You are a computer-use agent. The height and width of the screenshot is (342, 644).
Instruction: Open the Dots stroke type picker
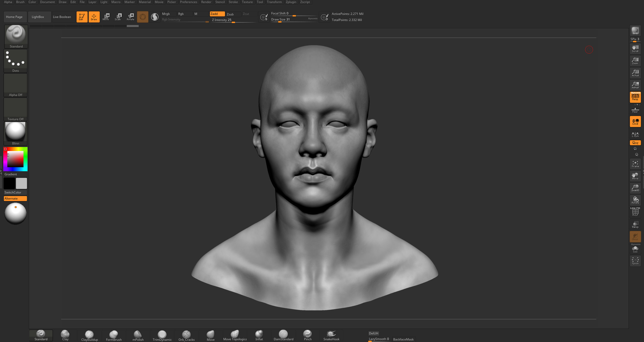pyautogui.click(x=15, y=61)
